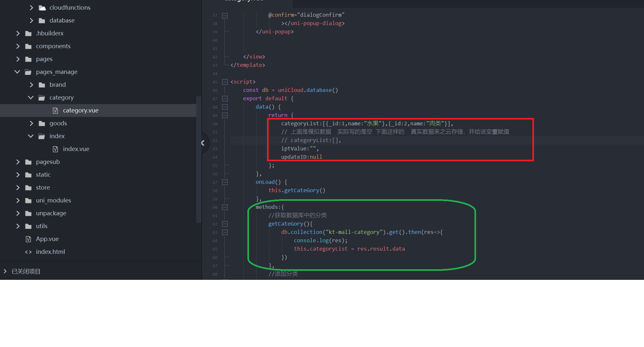Click line number 57 in the gutter
The image size is (644, 347).
(x=215, y=182)
